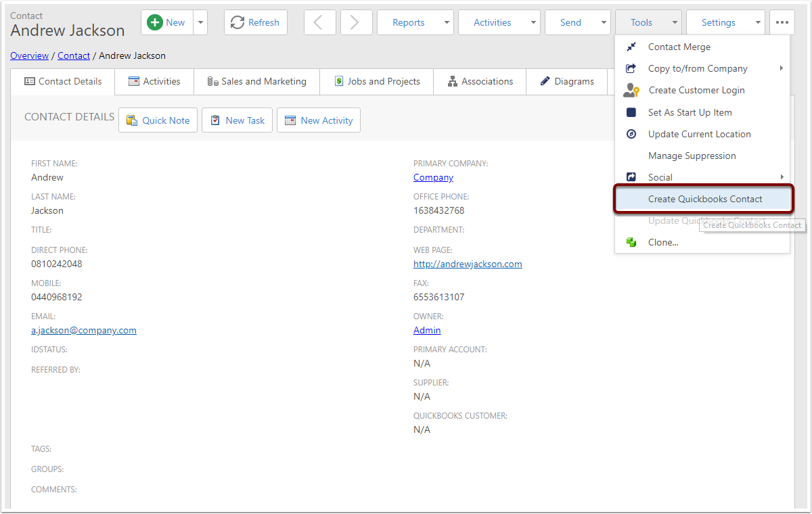Click the Update Current Location compass icon
Screen dimensions: 812x514
(631, 134)
